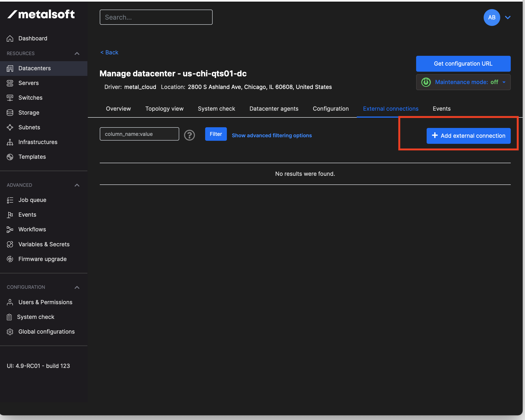Click the 2800 S Ashland Ave location text

(260, 87)
